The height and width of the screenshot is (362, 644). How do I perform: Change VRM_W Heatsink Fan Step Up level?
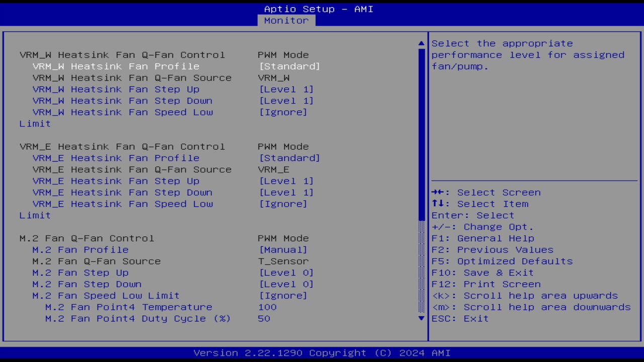click(x=286, y=89)
